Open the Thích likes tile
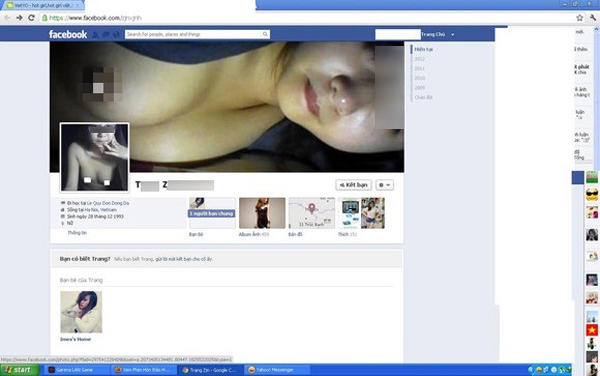 (x=362, y=213)
